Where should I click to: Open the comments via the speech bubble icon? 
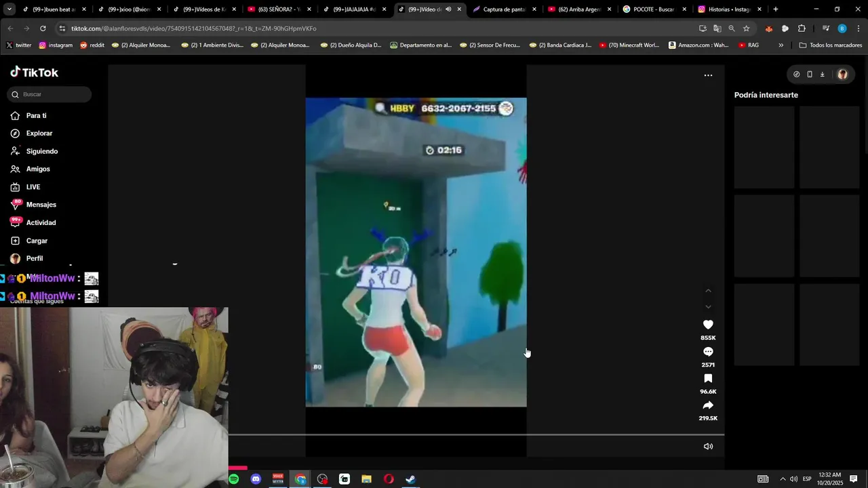[708, 352]
